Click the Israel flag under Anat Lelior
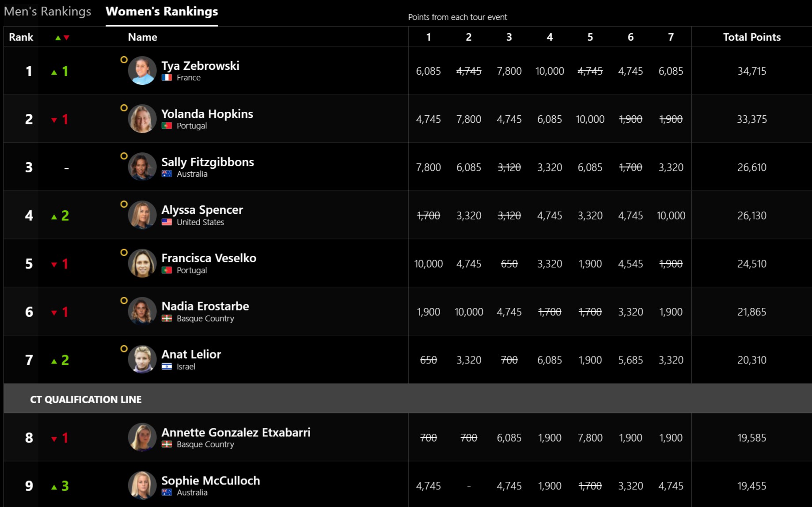Viewport: 812px width, 507px height. pyautogui.click(x=167, y=367)
